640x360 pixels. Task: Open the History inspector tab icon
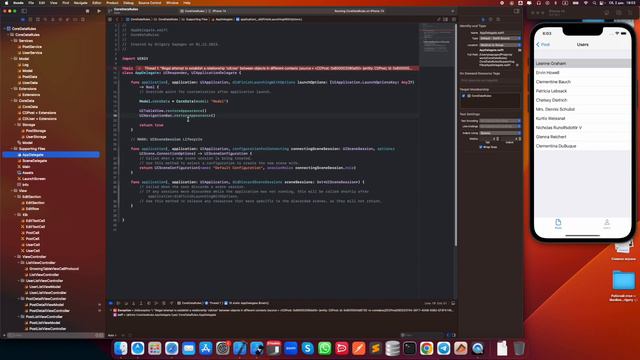coord(491,19)
